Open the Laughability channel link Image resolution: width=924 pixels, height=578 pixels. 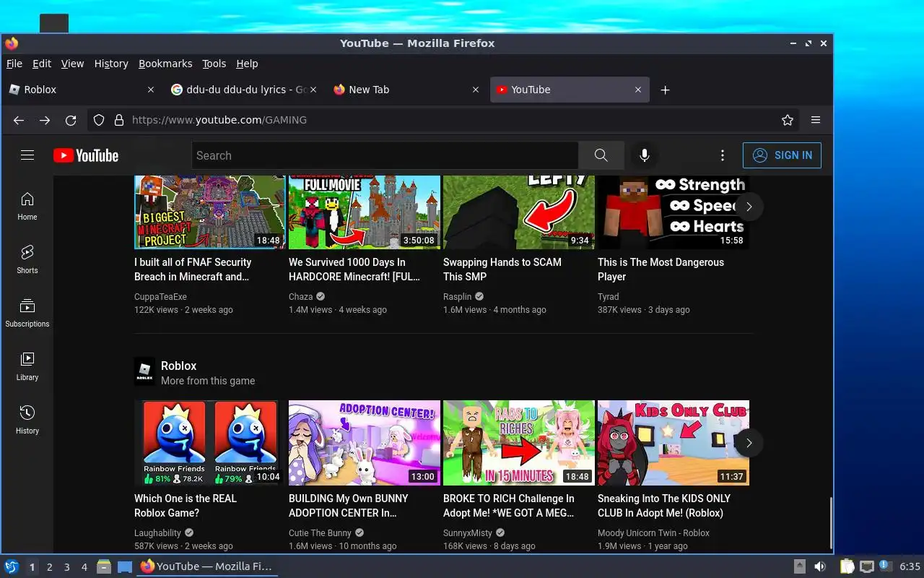157,533
